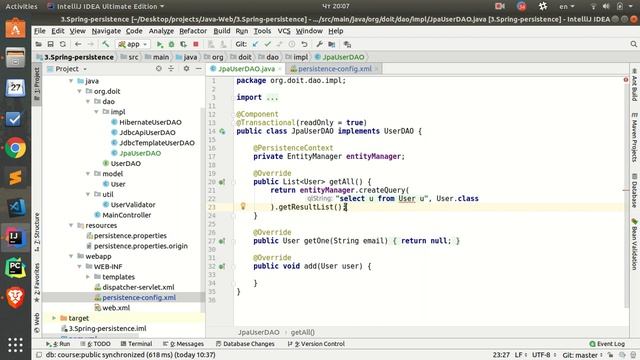Start debug with the bug icon
Viewport: 640px width, 360px height.
coord(171,44)
